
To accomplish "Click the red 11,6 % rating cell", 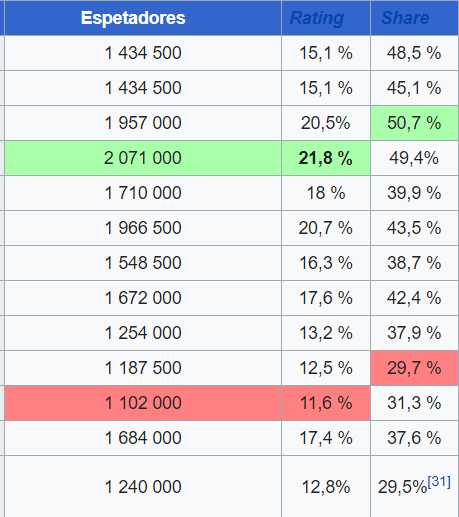I will [326, 403].
